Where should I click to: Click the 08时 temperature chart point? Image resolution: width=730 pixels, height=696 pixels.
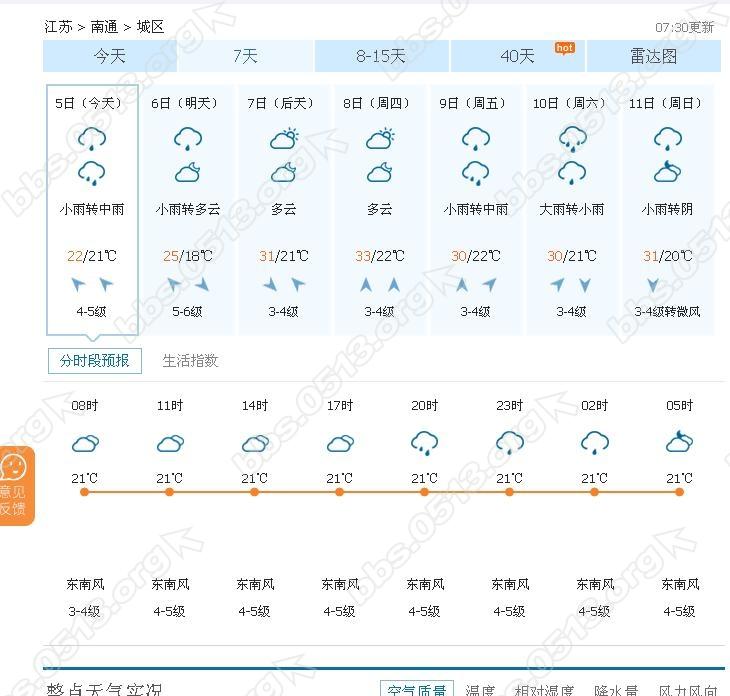[x=84, y=492]
